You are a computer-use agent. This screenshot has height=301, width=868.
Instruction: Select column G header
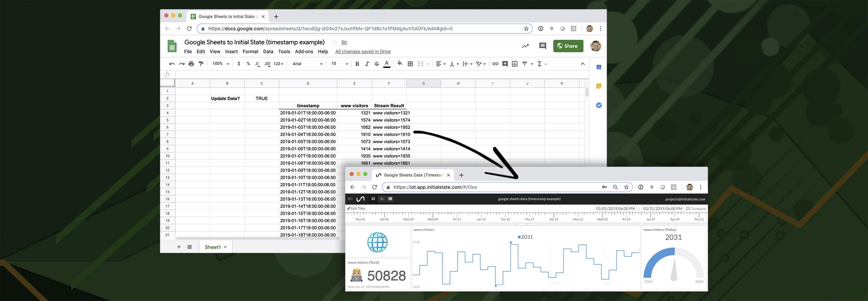coord(423,83)
